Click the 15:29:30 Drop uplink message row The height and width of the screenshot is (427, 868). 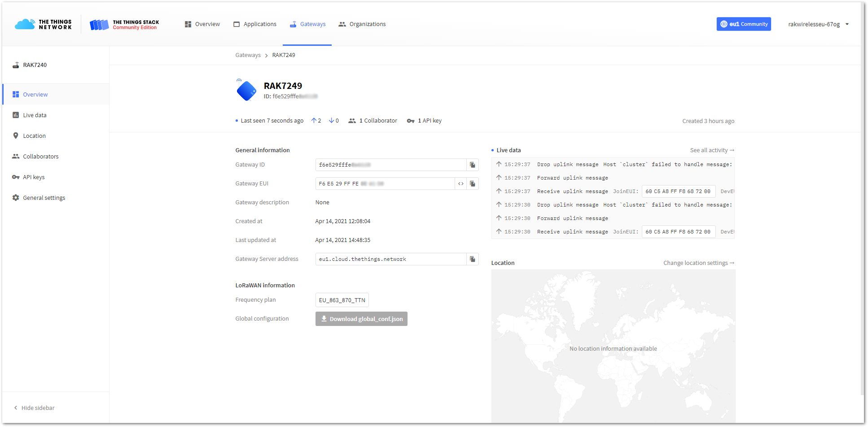click(x=613, y=205)
